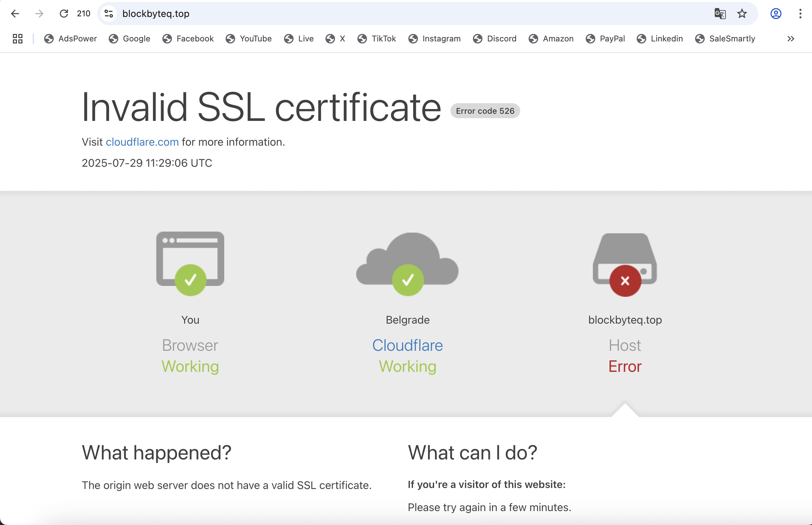Click the browser window icon above You
This screenshot has width=812, height=525.
click(x=190, y=263)
